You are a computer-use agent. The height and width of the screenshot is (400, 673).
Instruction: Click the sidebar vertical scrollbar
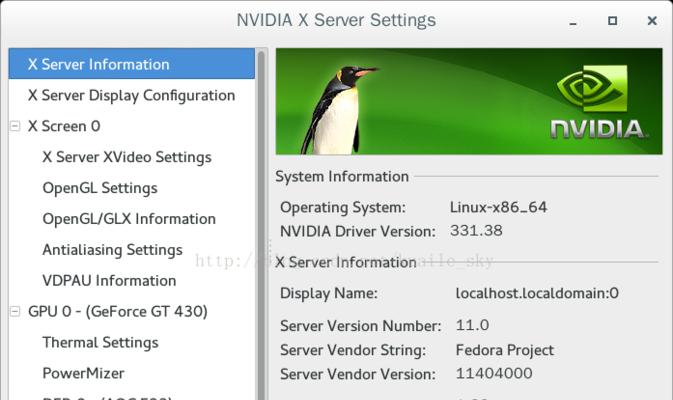[x=261, y=224]
